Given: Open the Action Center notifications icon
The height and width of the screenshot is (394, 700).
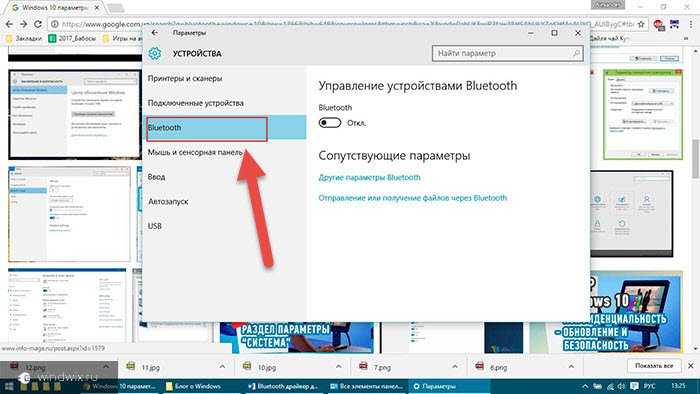Looking at the screenshot, I should click(634, 386).
